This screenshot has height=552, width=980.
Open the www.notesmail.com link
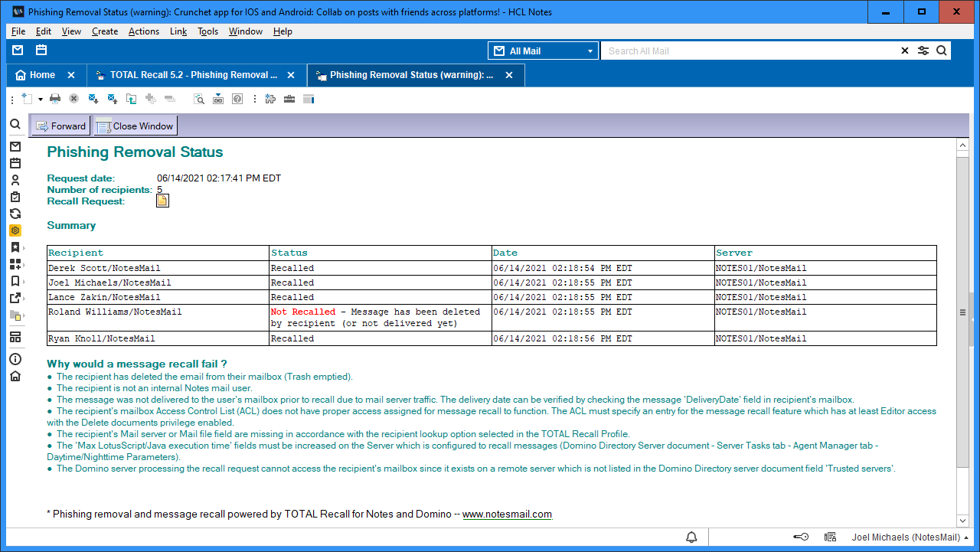click(x=507, y=514)
